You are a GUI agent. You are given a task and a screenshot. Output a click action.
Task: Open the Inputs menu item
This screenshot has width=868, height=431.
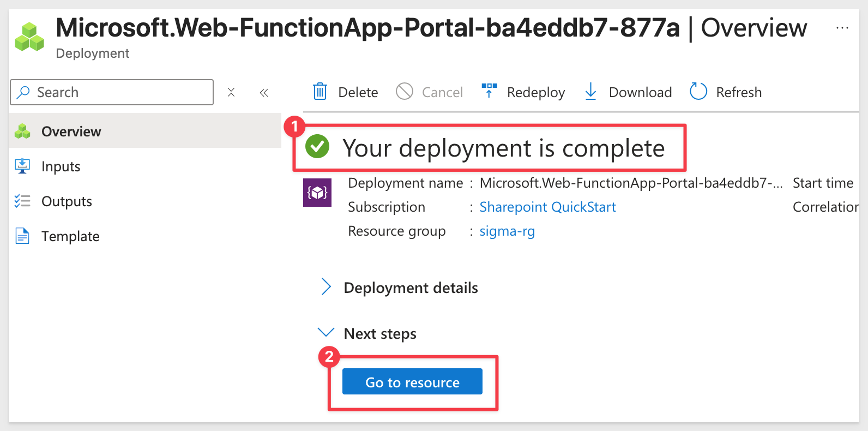[145, 166]
